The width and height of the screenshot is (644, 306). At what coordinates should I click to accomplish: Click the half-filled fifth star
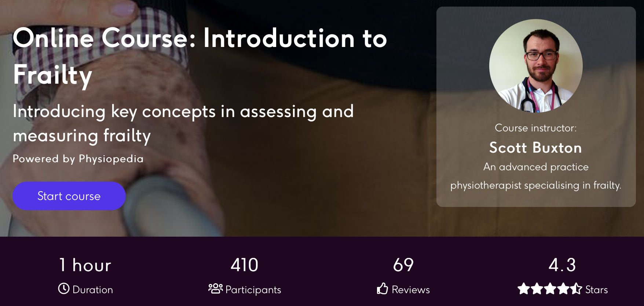coord(576,289)
